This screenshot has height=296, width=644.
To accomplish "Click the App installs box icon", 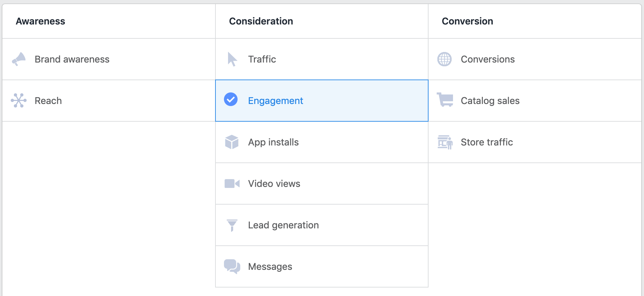I will (x=232, y=142).
